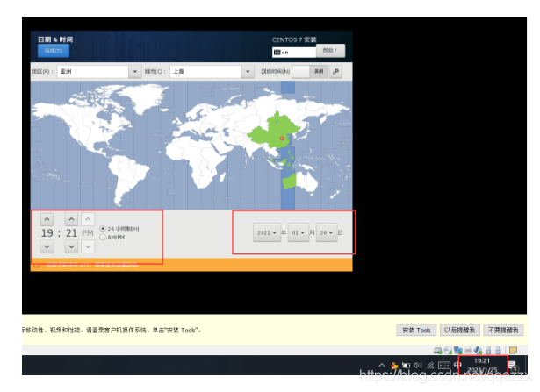Open the month 01 dropdown

click(299, 232)
